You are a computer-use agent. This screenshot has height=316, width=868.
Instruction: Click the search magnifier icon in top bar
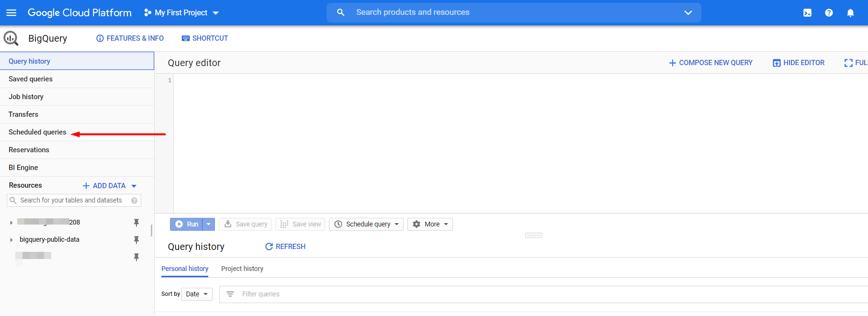point(340,12)
